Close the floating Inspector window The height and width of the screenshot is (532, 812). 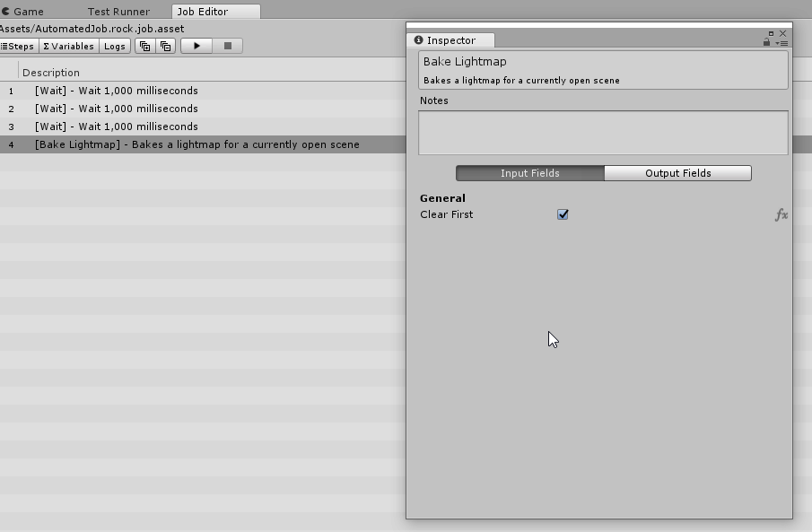pos(782,33)
